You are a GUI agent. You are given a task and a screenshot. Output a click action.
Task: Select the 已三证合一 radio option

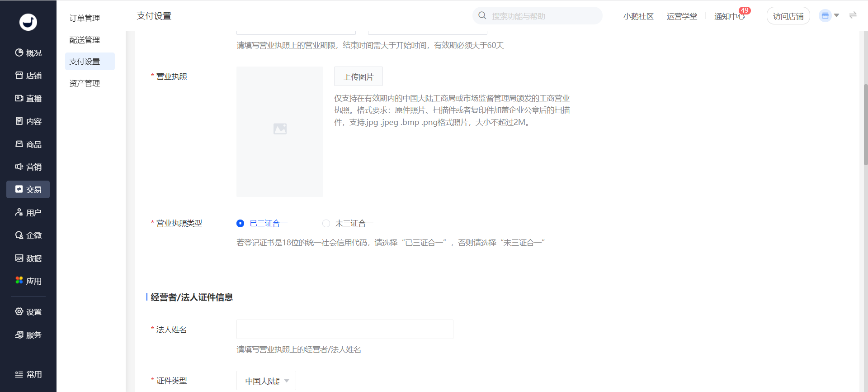[x=240, y=223]
